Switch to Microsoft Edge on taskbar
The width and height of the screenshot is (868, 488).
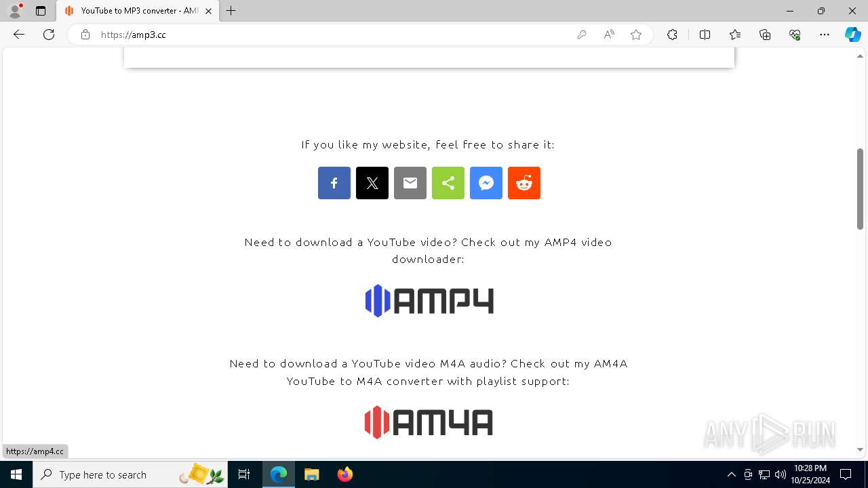tap(279, 474)
